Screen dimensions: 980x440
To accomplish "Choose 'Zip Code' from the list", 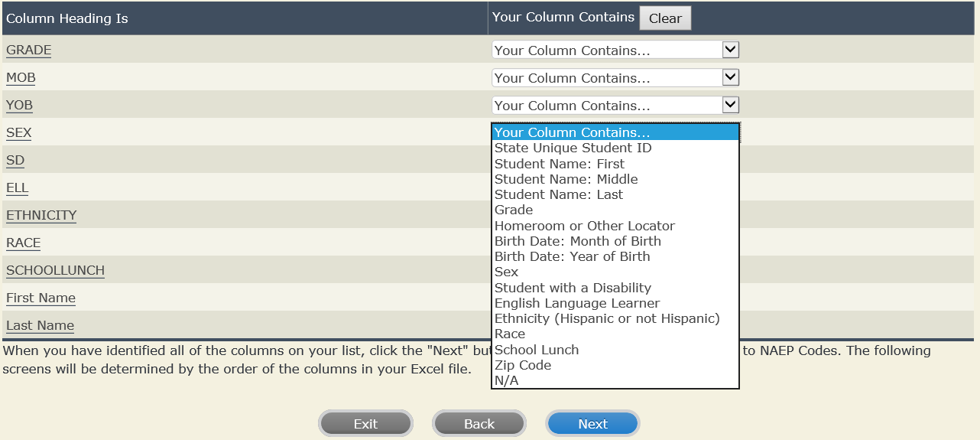I will click(522, 365).
